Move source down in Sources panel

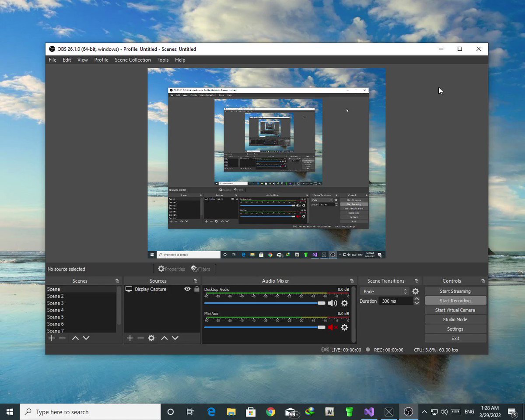click(x=175, y=338)
